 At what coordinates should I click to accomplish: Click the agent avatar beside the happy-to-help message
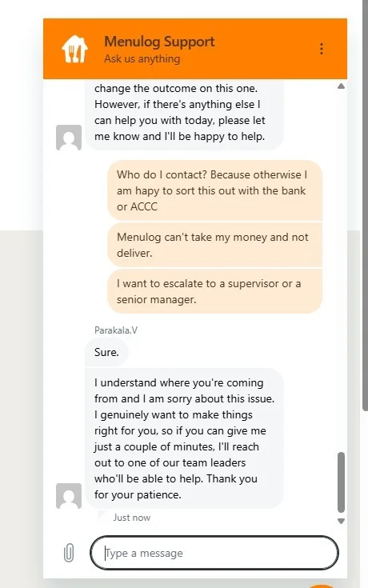69,138
